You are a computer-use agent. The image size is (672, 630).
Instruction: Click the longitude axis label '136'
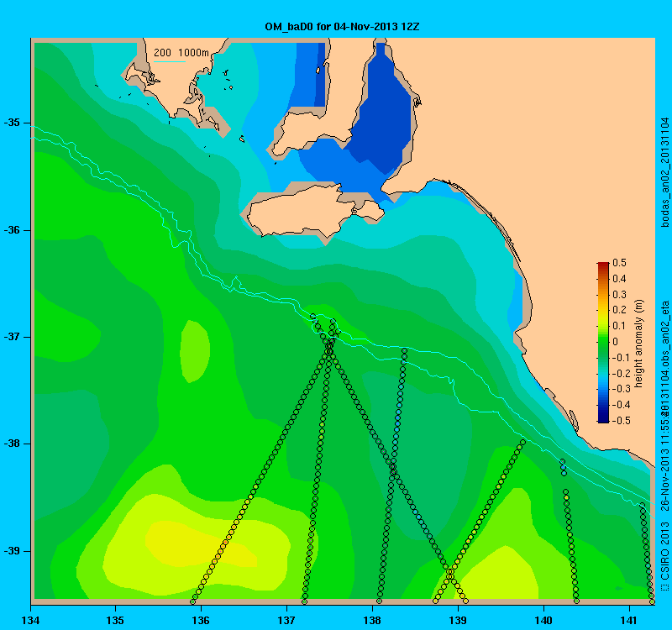pos(201,620)
